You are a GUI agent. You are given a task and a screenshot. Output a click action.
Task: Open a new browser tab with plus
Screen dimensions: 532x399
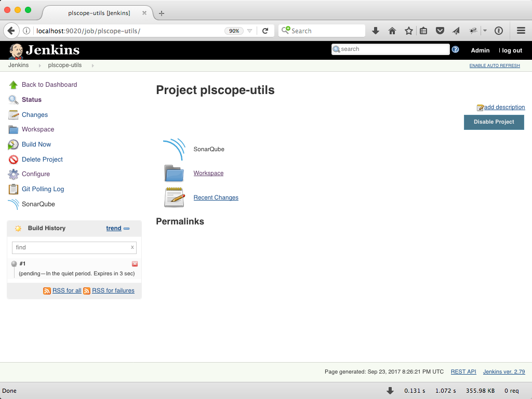coord(162,13)
